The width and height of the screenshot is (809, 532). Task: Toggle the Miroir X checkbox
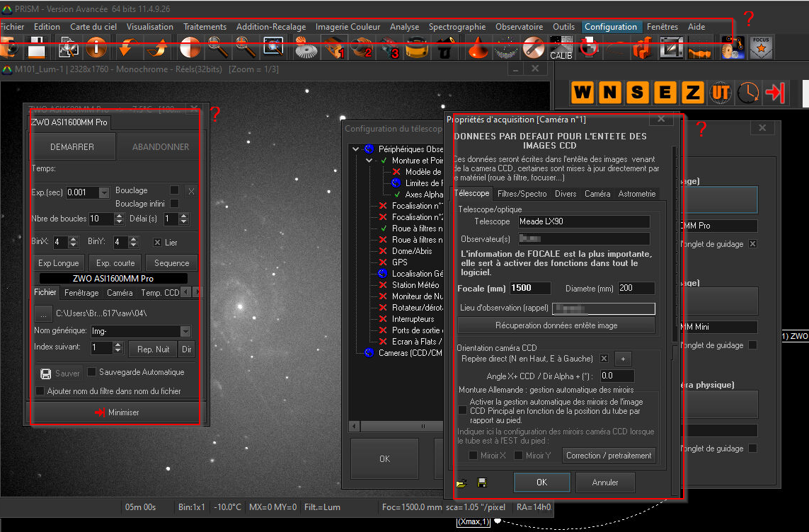[473, 455]
